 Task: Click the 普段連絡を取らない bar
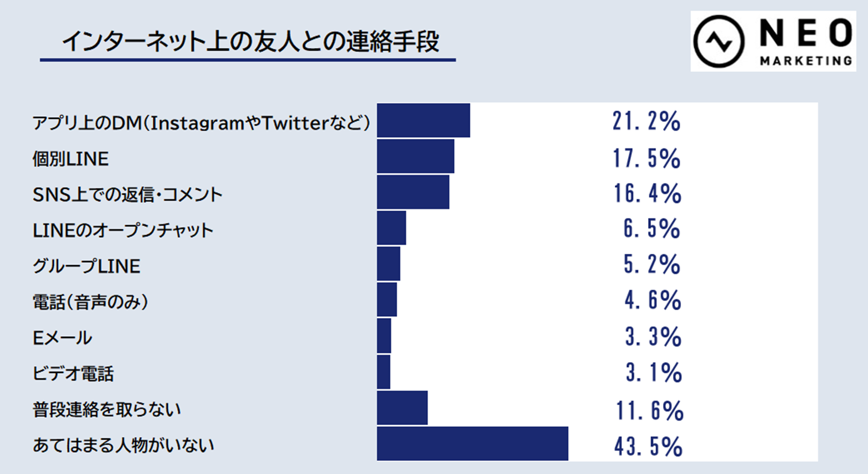402,408
